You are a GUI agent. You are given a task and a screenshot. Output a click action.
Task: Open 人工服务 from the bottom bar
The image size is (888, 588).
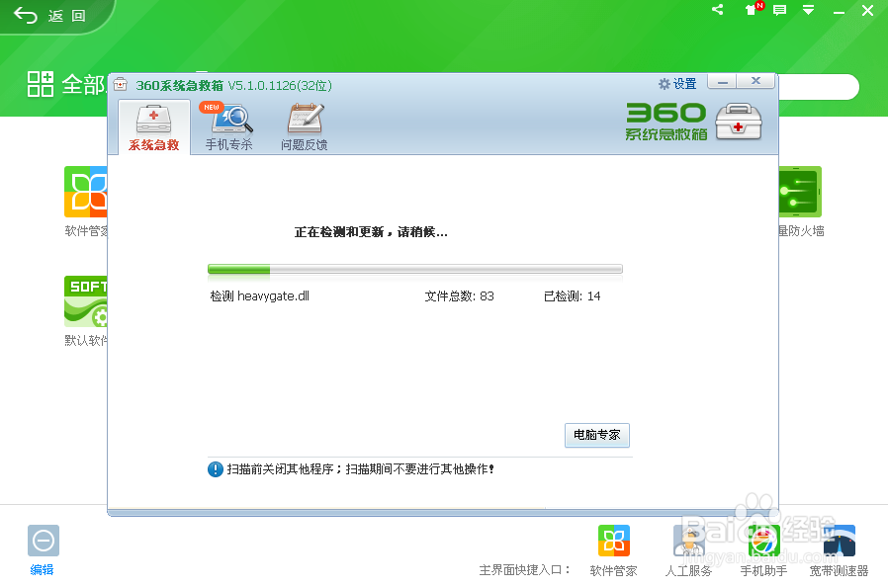click(689, 541)
